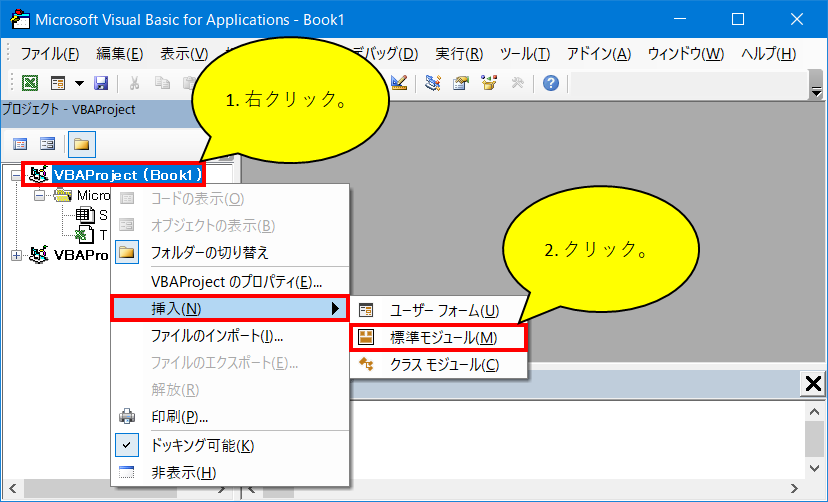This screenshot has height=502, width=828.
Task: Click the toolbar options overflow arrow
Action: pyautogui.click(x=816, y=92)
